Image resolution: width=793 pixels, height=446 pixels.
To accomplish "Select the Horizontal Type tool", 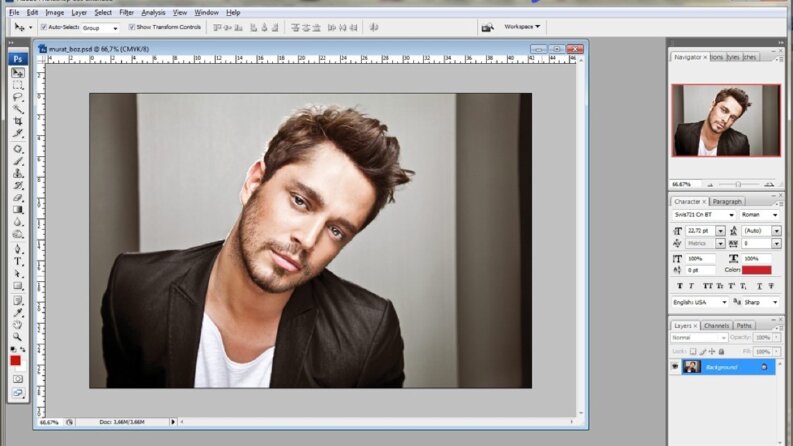I will [18, 261].
